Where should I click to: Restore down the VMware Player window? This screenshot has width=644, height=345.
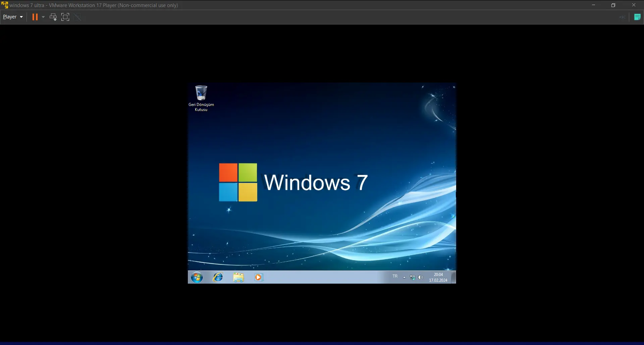(613, 5)
